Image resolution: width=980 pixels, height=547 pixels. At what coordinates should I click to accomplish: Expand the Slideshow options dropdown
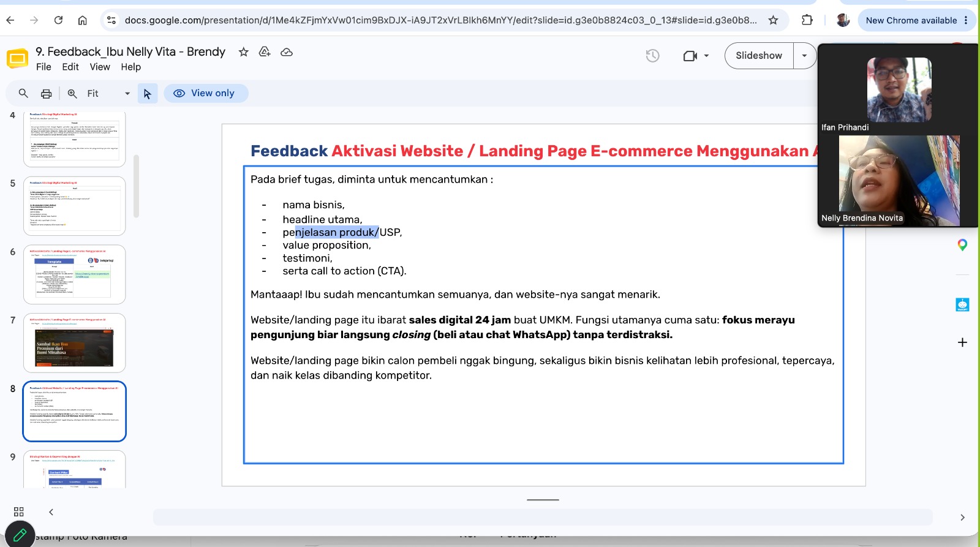(804, 56)
